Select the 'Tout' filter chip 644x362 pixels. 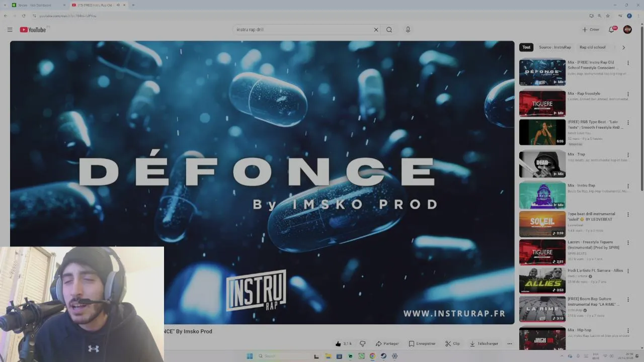[x=526, y=47]
